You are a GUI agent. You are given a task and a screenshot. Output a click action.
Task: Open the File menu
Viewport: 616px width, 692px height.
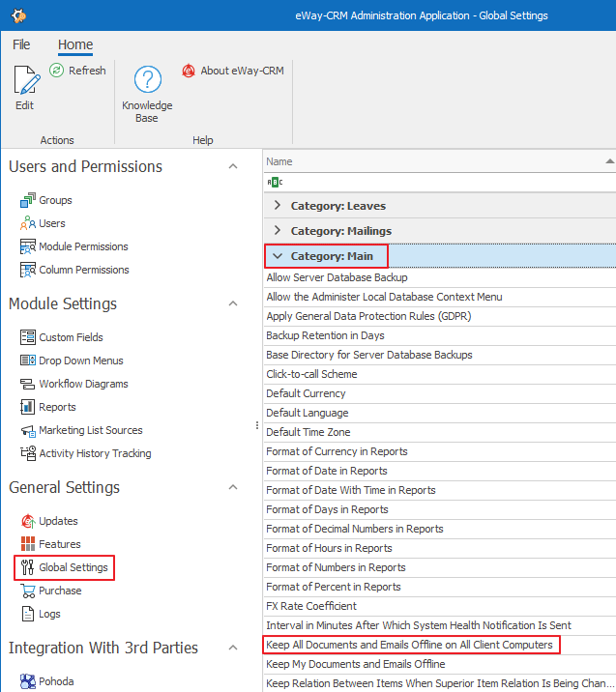21,44
